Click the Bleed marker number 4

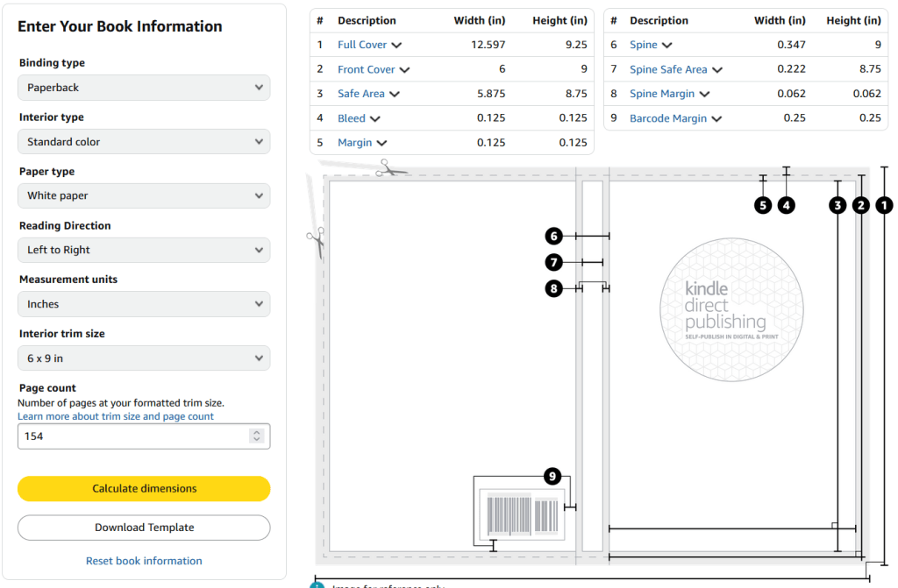coord(787,205)
